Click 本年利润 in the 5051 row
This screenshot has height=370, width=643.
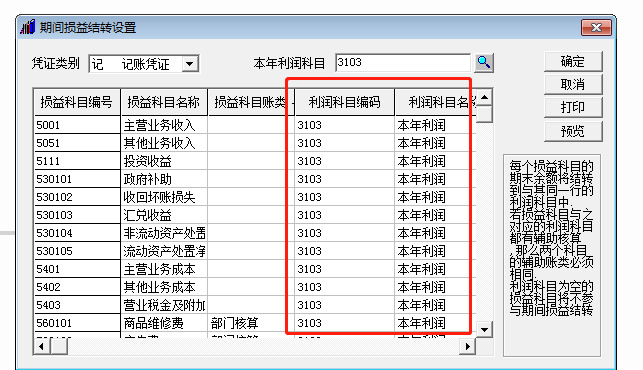point(436,143)
